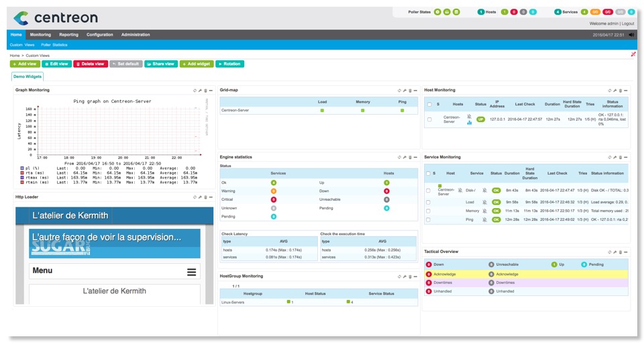Open settings wrench of Grid-map widget
Screen dimensions: 644x343
pyautogui.click(x=404, y=90)
